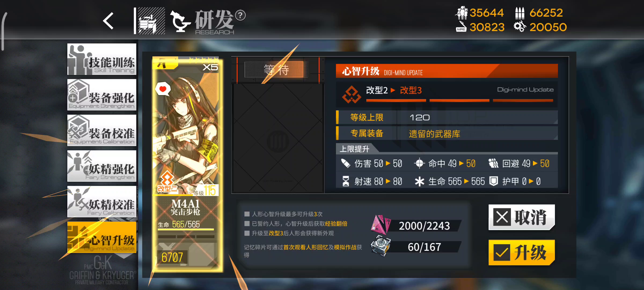644x290 pixels.
Task: Tap the empty waiting slot panel
Action: tap(278, 138)
